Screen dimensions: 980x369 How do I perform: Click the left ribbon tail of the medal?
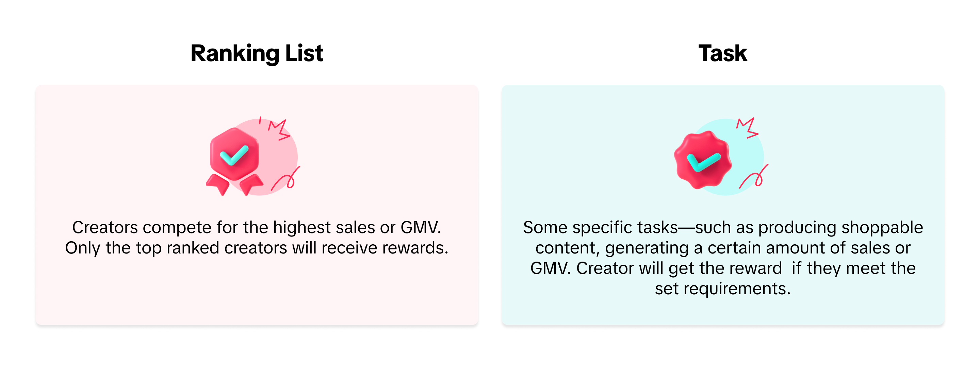(218, 184)
